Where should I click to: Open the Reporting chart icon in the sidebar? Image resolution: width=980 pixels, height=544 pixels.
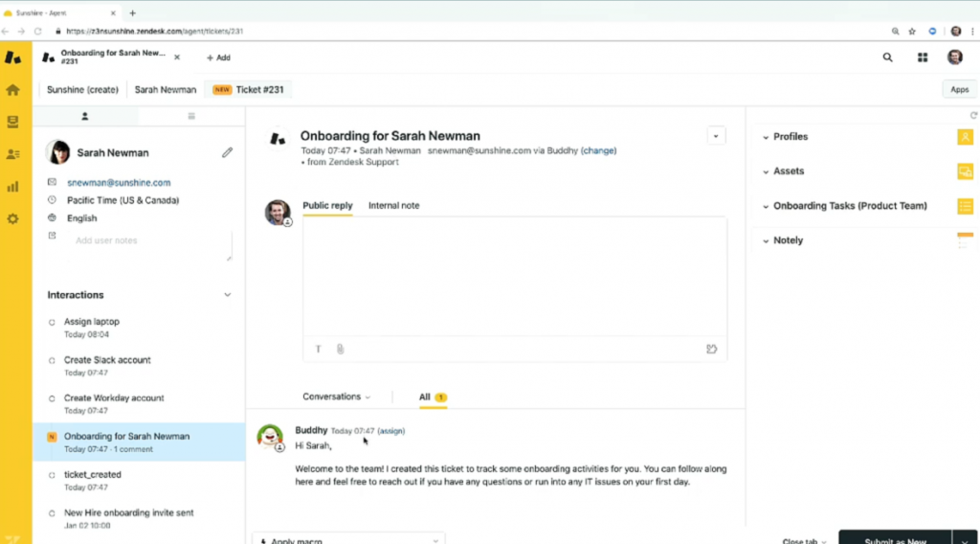pyautogui.click(x=12, y=187)
